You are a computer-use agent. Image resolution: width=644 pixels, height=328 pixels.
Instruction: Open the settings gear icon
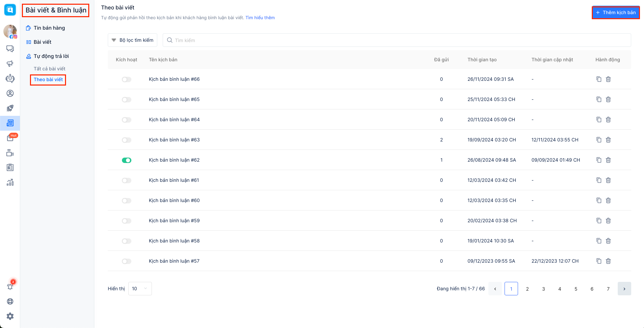click(10, 316)
